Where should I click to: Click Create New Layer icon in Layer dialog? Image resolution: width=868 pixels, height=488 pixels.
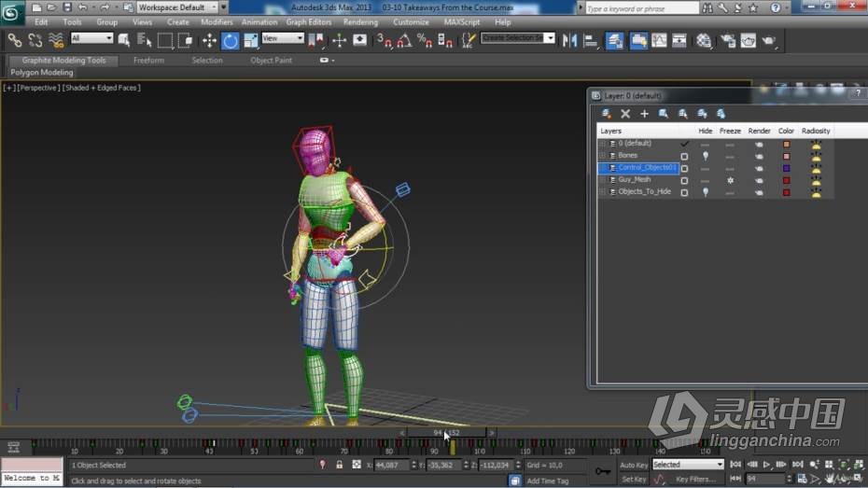(x=606, y=114)
